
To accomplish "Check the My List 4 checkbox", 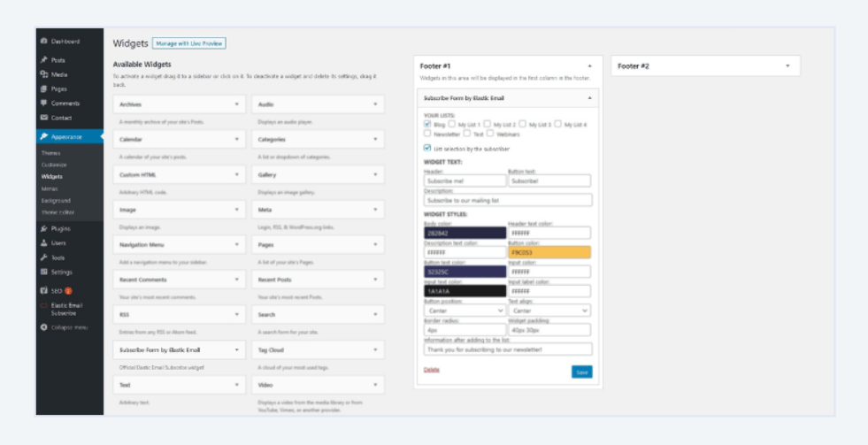I will tap(558, 124).
